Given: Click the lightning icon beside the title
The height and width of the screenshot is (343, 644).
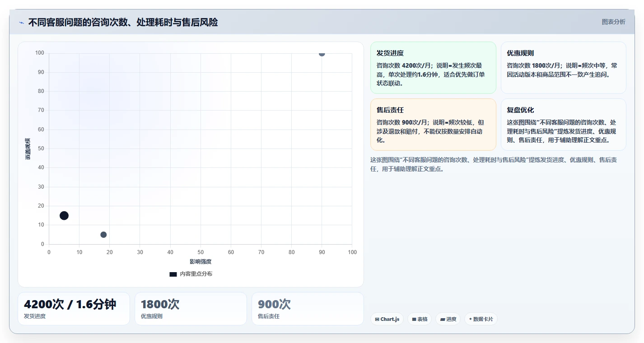Looking at the screenshot, I should [22, 23].
